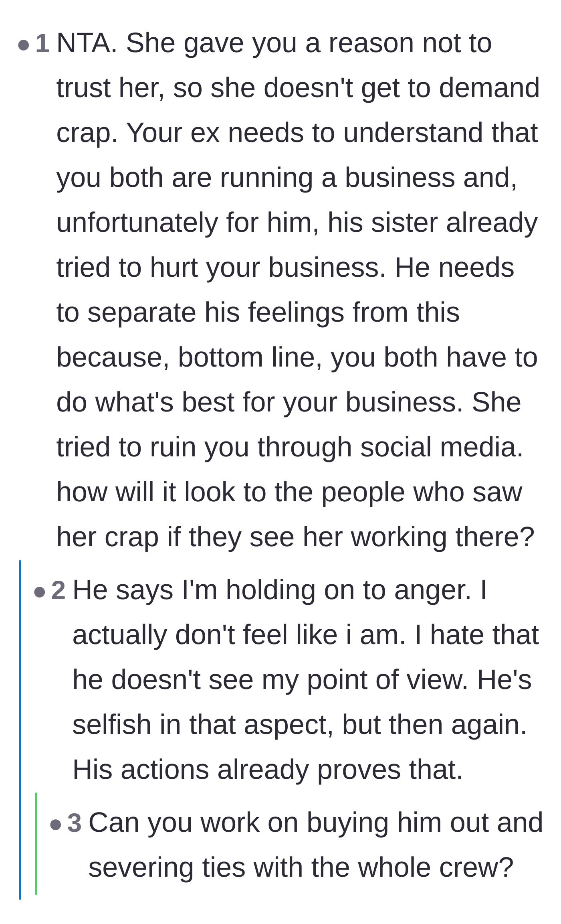Click the bullet dot beside comment 2
This screenshot has height=924, width=561.
pyautogui.click(x=40, y=592)
